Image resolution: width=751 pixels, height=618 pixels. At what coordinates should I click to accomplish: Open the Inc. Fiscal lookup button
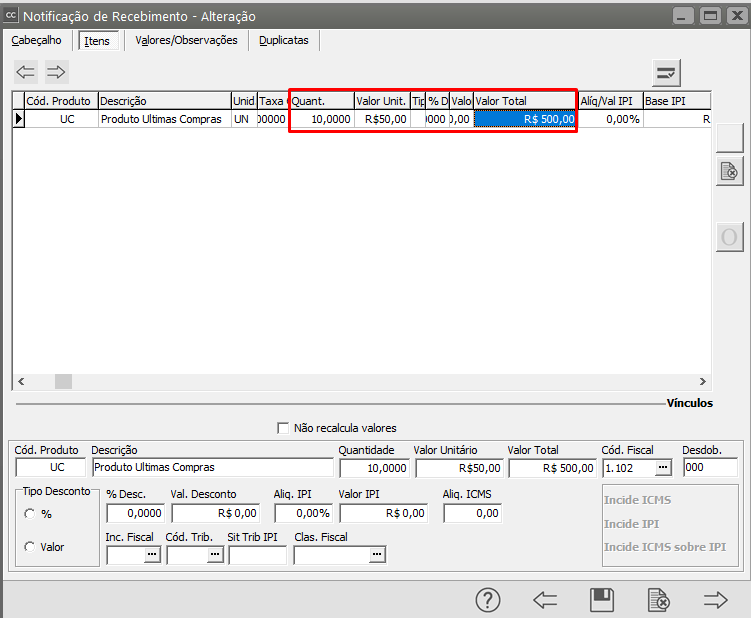[152, 555]
